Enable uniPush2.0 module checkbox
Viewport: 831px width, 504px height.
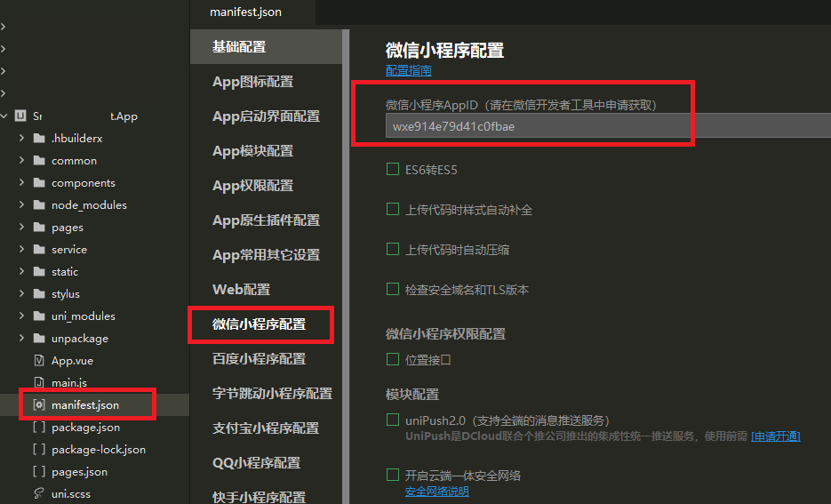393,420
